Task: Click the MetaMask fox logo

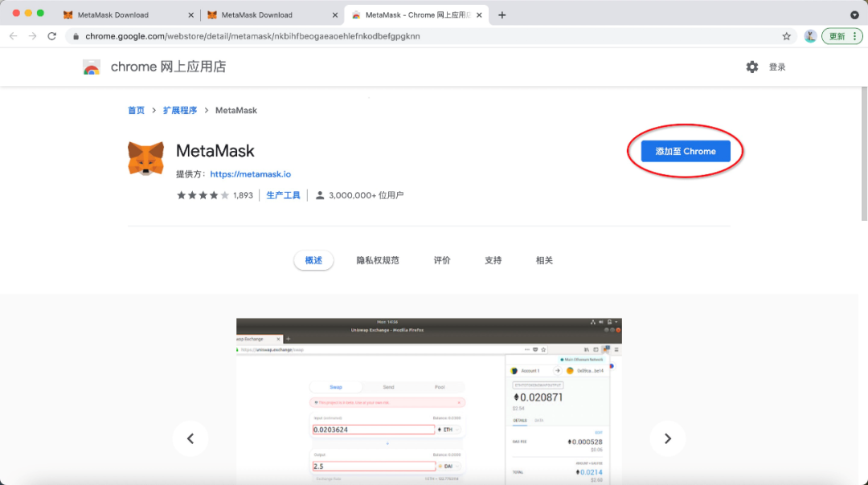Action: pos(145,159)
